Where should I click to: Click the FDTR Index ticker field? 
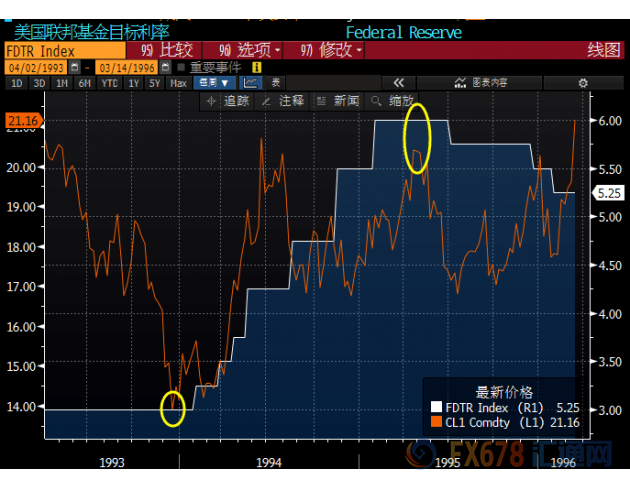click(x=65, y=51)
